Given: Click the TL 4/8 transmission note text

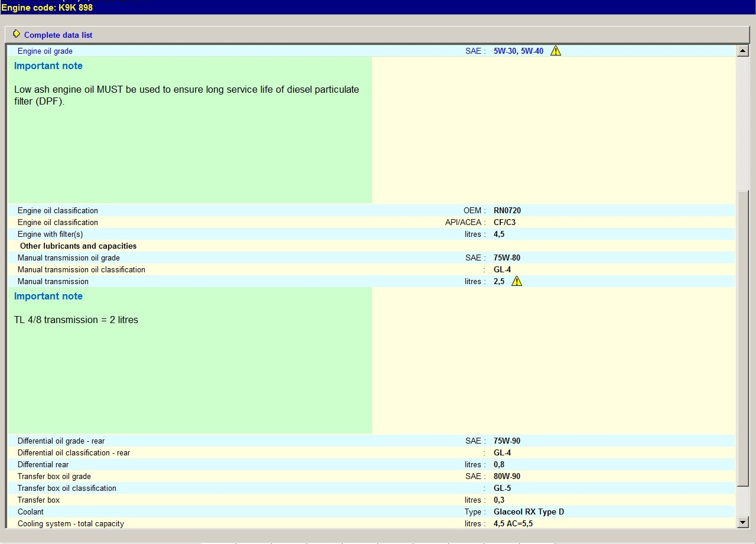Looking at the screenshot, I should click(x=76, y=320).
